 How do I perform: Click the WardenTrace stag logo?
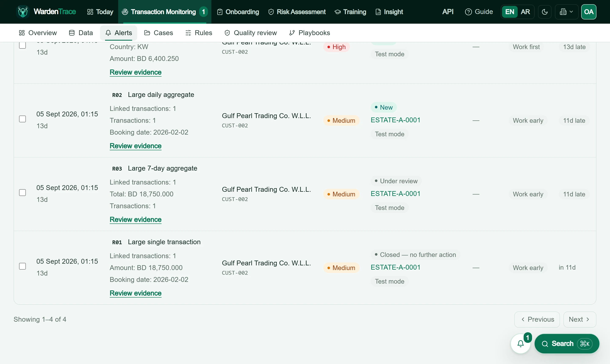pyautogui.click(x=23, y=11)
